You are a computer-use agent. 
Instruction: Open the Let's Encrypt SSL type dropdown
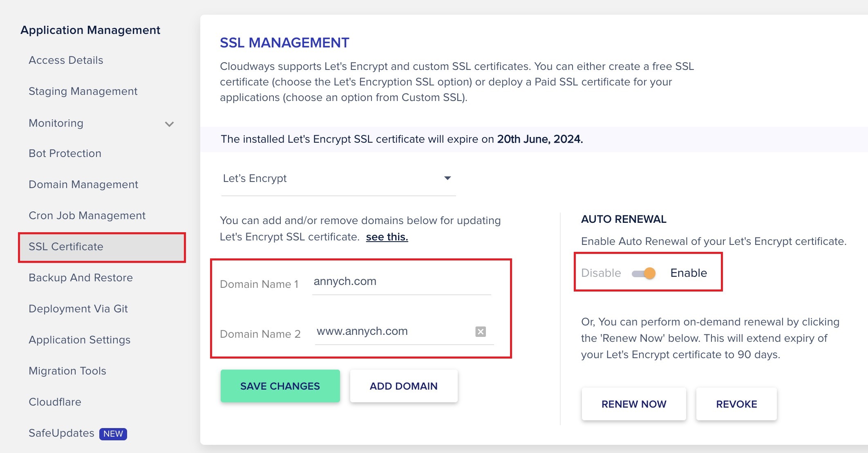338,178
